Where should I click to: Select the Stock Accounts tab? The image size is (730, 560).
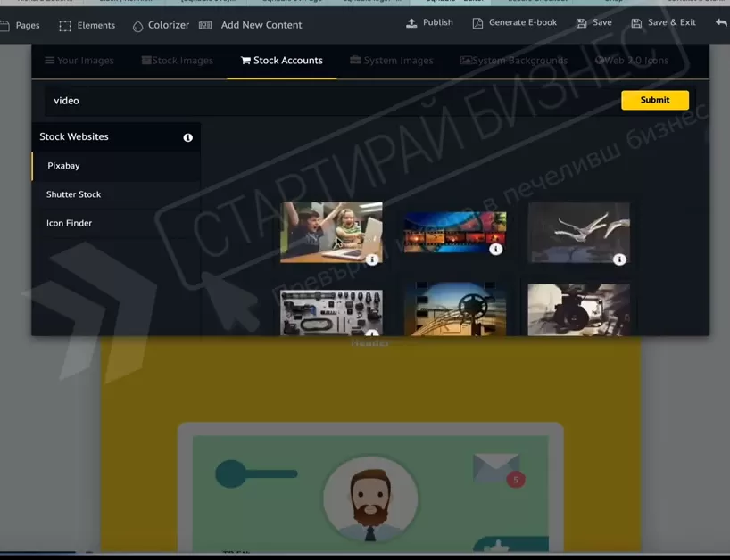(282, 61)
